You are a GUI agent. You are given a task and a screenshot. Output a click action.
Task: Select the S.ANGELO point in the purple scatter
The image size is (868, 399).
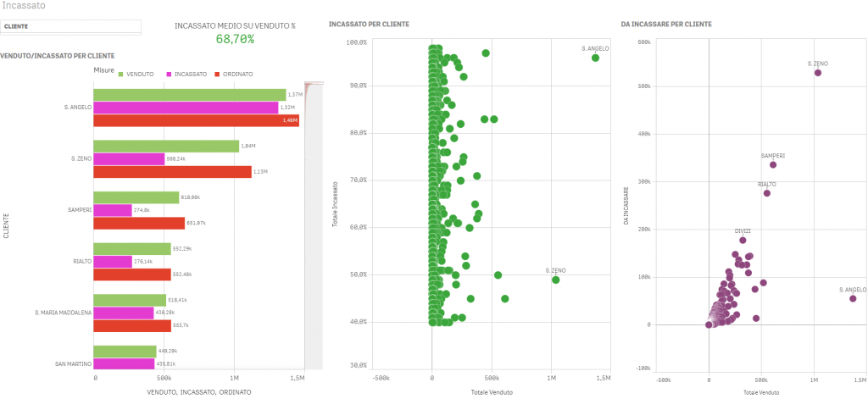(x=853, y=298)
